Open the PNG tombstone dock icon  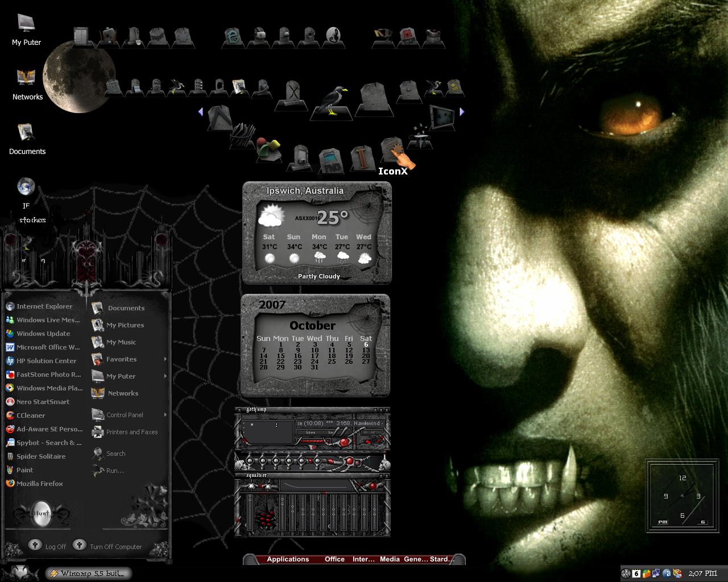click(x=330, y=160)
